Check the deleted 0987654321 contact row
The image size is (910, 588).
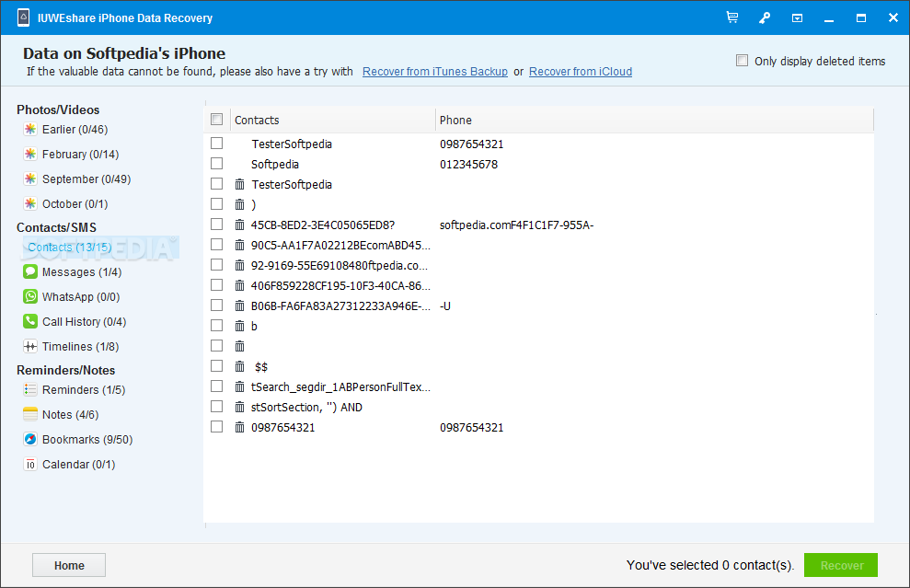tap(216, 427)
